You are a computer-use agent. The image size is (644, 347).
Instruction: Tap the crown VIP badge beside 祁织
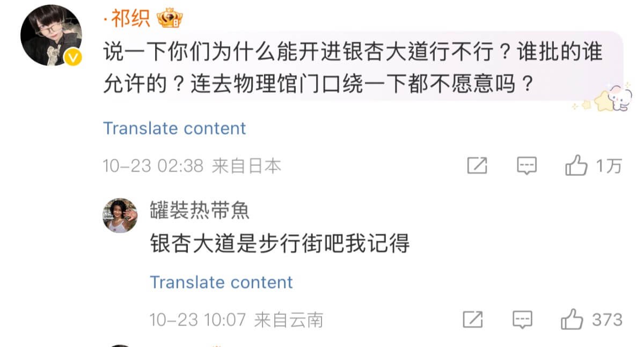pyautogui.click(x=170, y=20)
